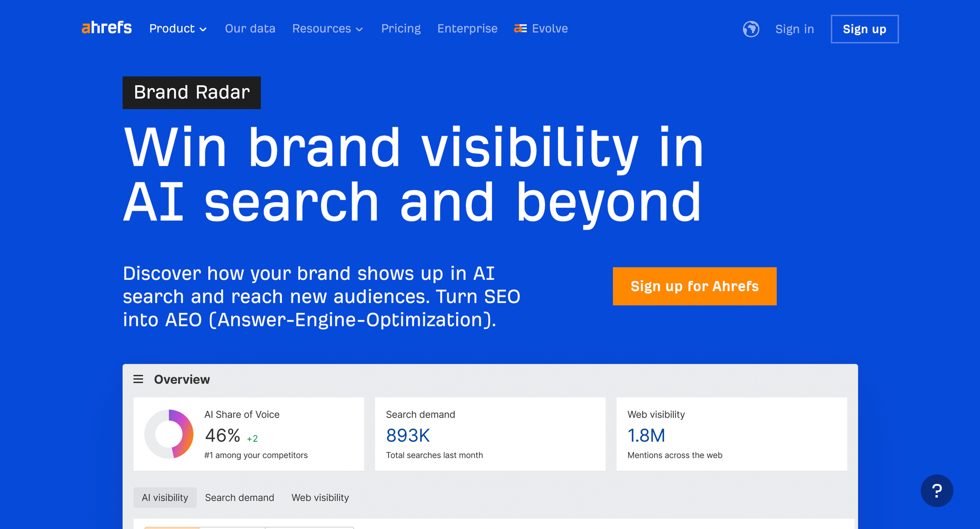Switch to the Search demand tab
The width and height of the screenshot is (980, 529).
[x=240, y=498]
